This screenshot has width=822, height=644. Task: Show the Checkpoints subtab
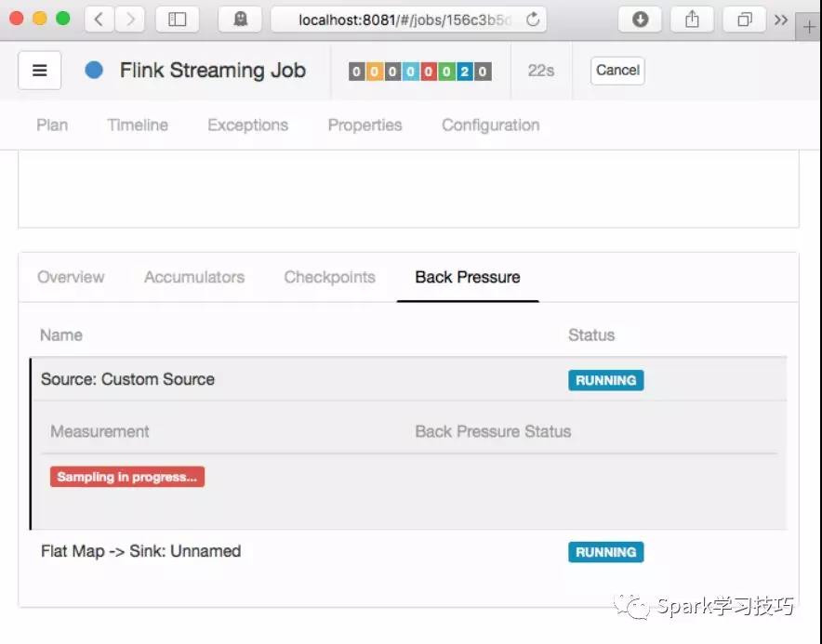pyautogui.click(x=330, y=277)
